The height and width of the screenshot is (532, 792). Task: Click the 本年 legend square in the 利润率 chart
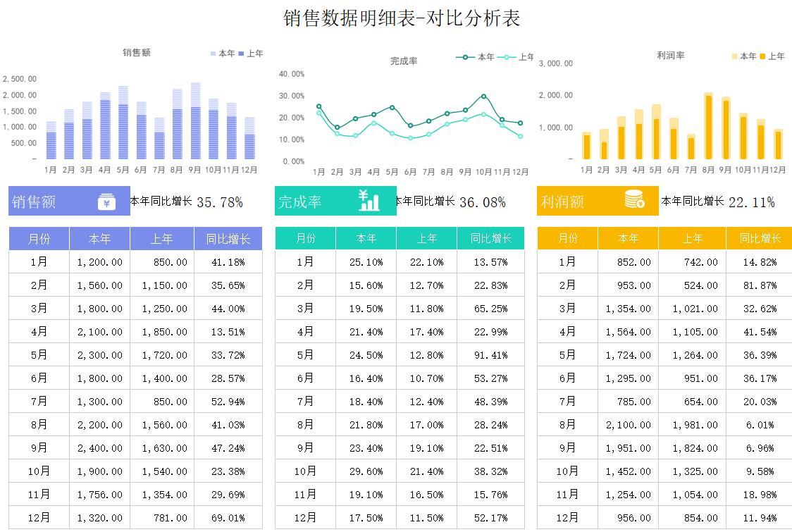(735, 56)
